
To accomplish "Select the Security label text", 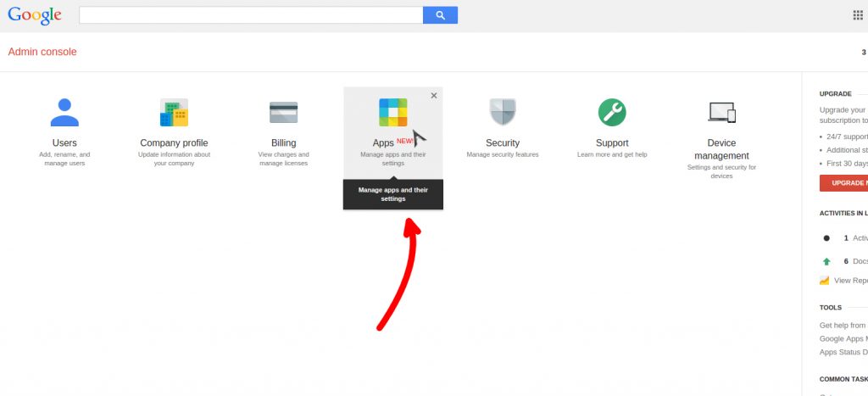I will coord(502,143).
